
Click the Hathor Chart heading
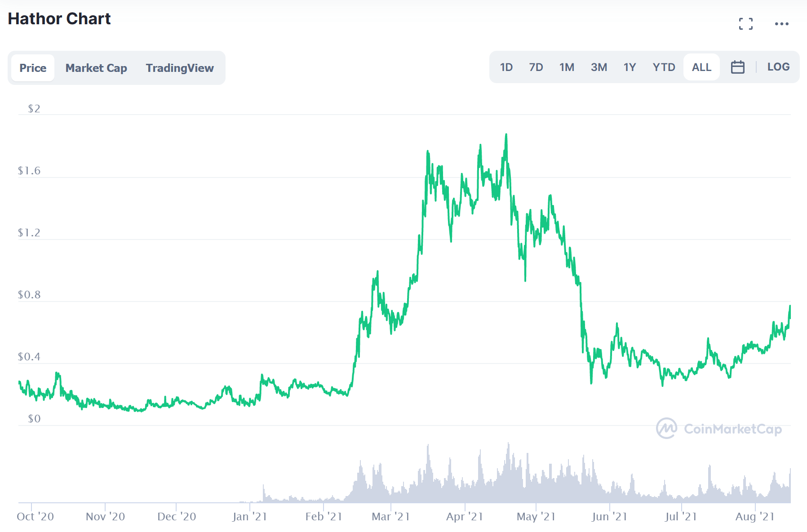point(59,19)
